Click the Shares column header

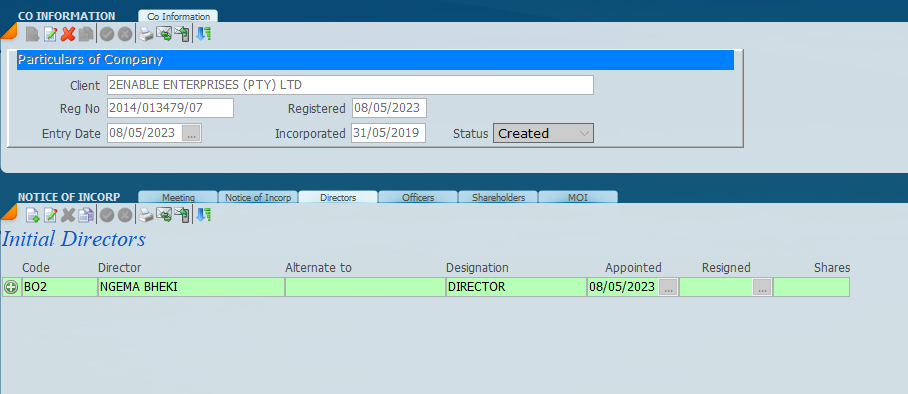click(x=832, y=268)
